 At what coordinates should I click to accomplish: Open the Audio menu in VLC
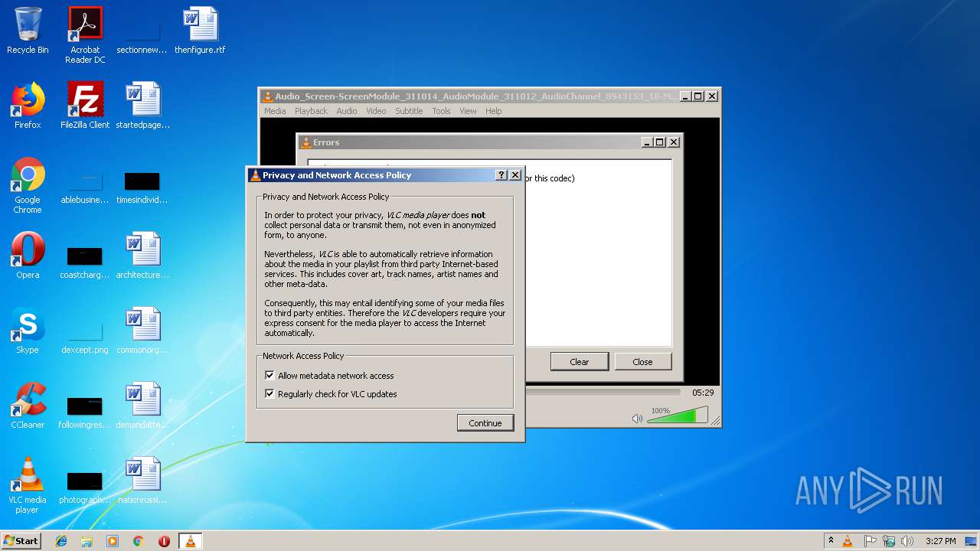347,111
